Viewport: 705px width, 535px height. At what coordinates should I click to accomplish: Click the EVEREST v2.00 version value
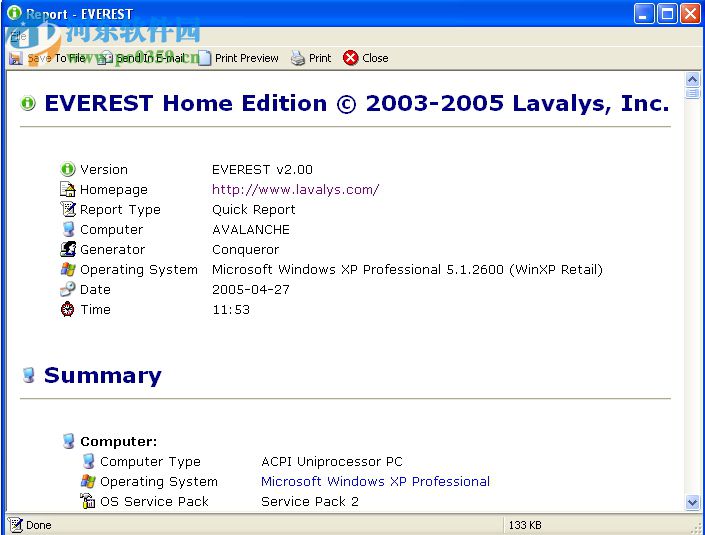click(262, 169)
